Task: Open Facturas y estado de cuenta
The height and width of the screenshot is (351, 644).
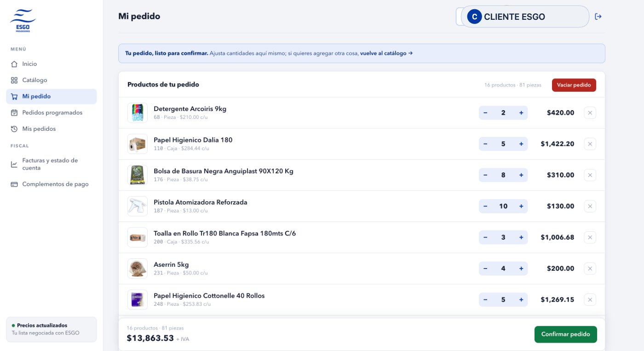Action: coord(51,164)
